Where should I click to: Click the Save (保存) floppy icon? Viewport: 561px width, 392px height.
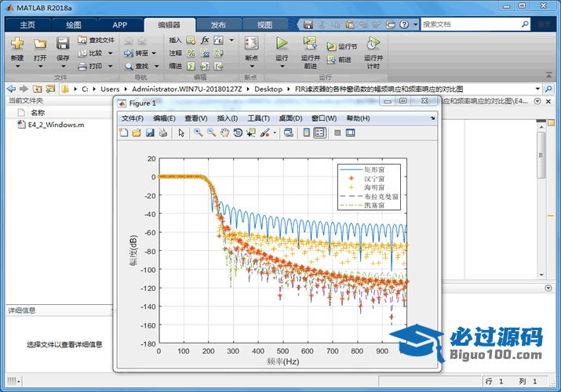[63, 44]
